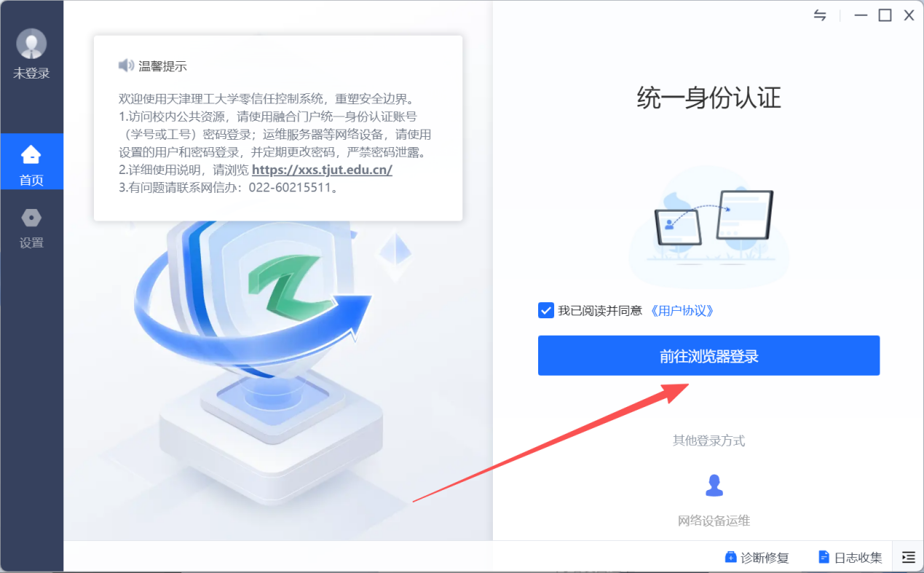This screenshot has height=573, width=924.
Task: Click the 未登录 status label
Action: click(x=31, y=74)
